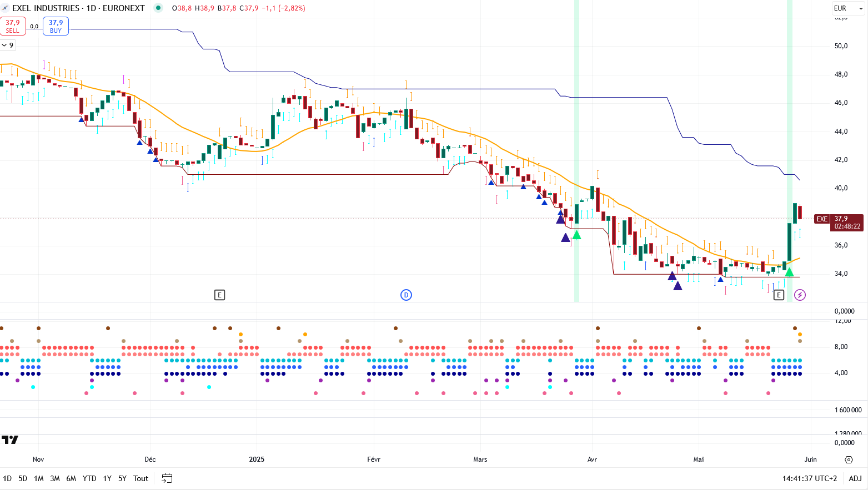Click the 40,0 price axis label

click(x=841, y=188)
